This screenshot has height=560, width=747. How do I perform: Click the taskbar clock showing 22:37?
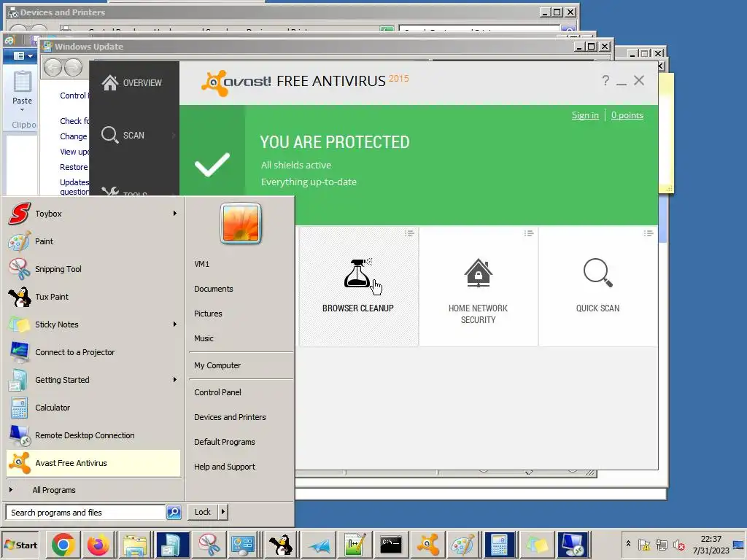711,545
